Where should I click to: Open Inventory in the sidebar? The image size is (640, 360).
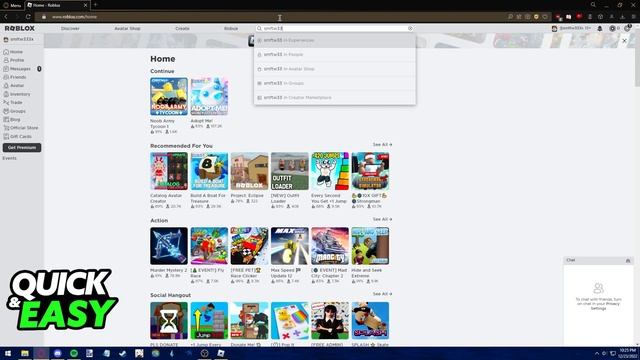17,94
